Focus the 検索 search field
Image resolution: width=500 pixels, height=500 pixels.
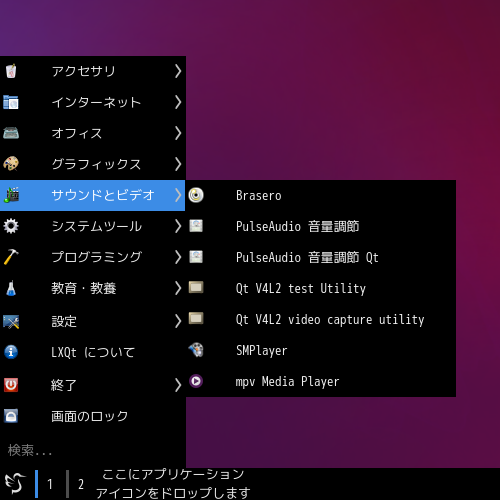pyautogui.click(x=93, y=450)
